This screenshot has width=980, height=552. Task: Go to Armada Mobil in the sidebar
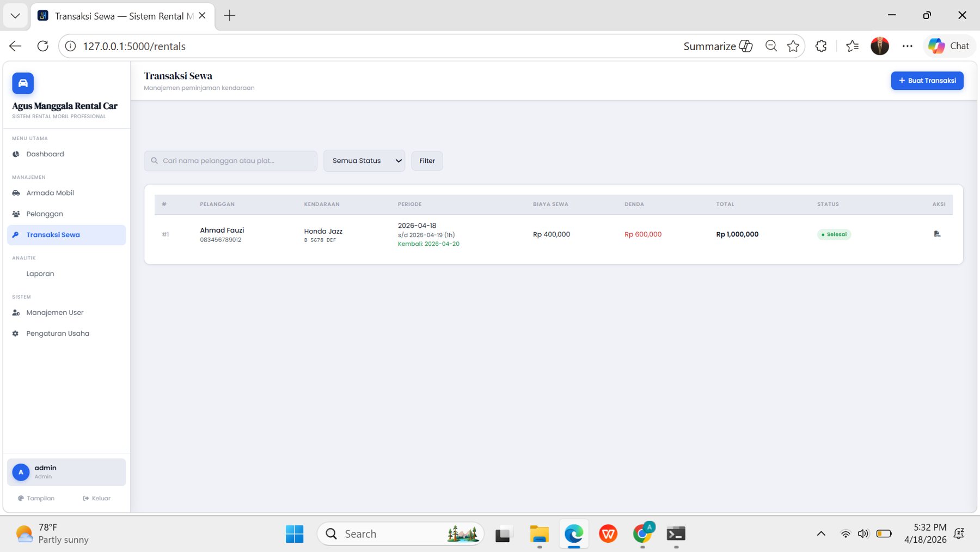(x=50, y=193)
